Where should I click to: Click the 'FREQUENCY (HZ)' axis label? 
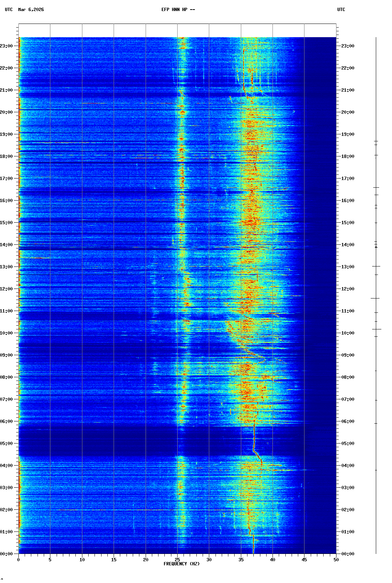pyautogui.click(x=181, y=564)
